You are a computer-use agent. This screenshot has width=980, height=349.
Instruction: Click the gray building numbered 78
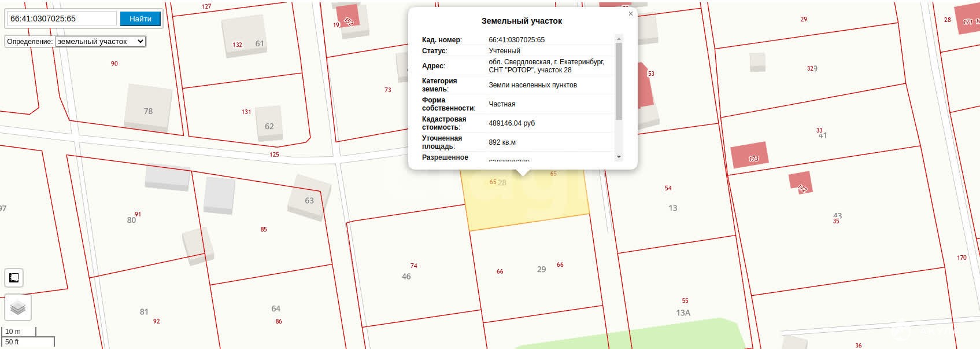pos(148,108)
